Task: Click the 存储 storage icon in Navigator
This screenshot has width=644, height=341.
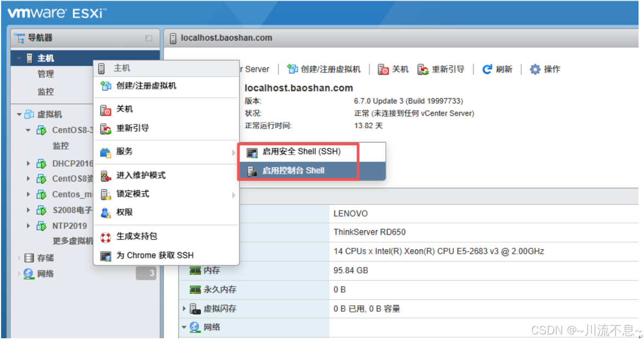Action: (x=29, y=258)
